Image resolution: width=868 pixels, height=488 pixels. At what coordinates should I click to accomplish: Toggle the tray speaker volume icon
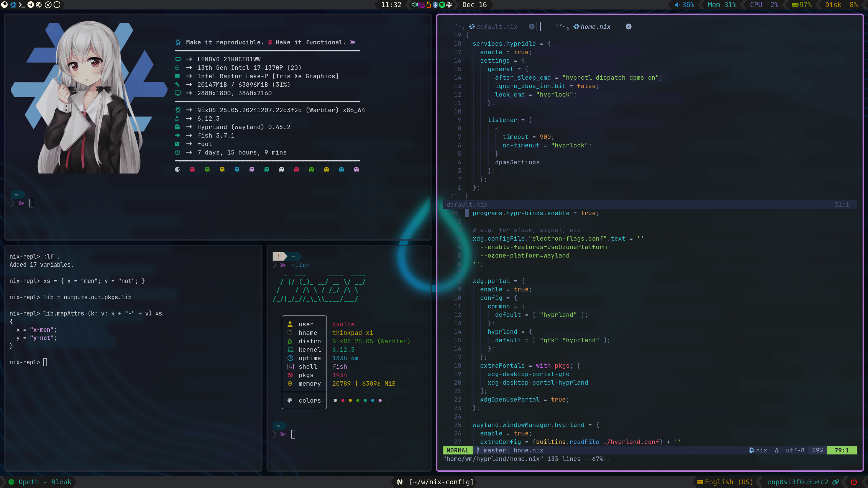click(x=414, y=5)
